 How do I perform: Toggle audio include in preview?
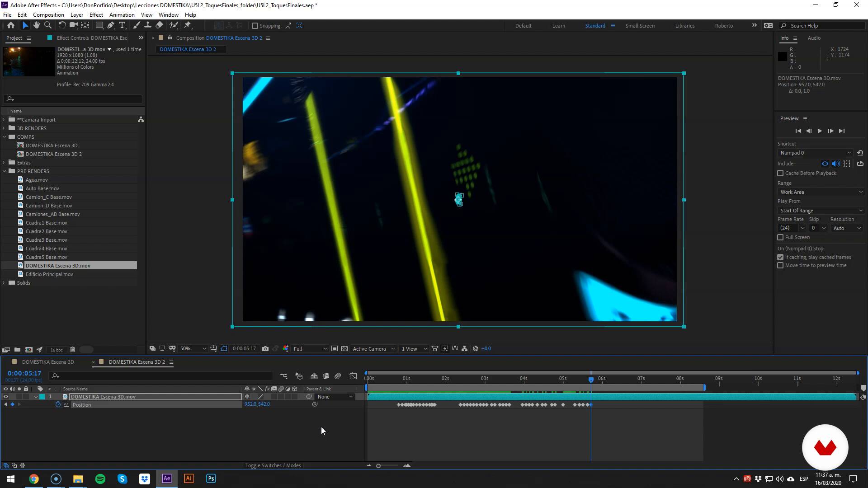pos(836,164)
